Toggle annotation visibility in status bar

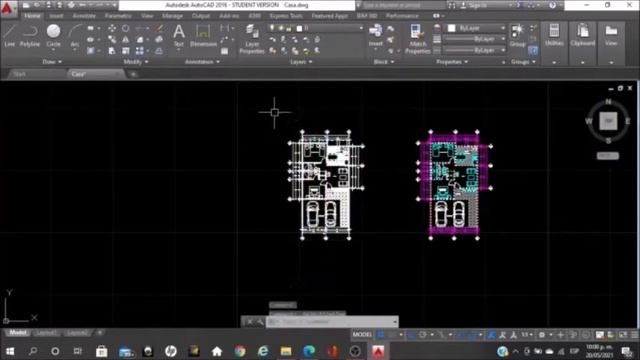(x=492, y=335)
